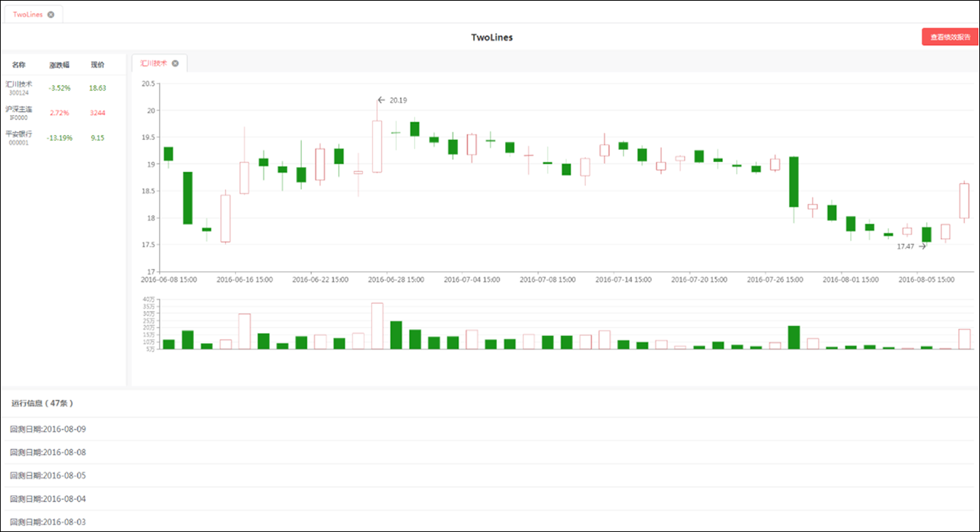Click the 17.47 low price arrow marker

click(x=922, y=246)
